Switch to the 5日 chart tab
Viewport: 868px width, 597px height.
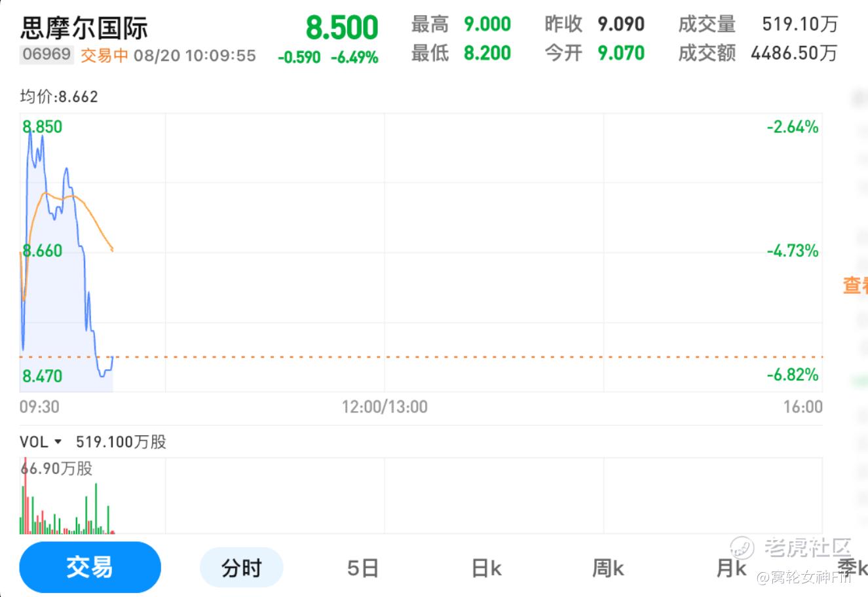(x=363, y=568)
